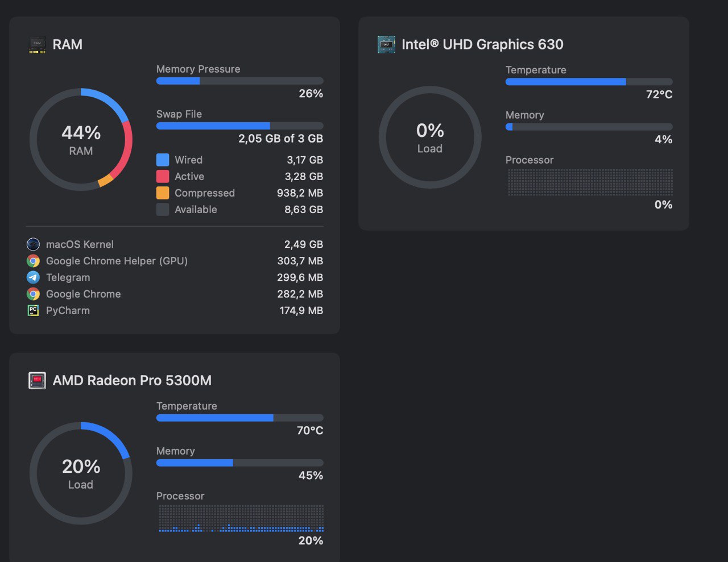Click the 282,2 MB value
Image resolution: width=728 pixels, height=562 pixels.
(x=300, y=294)
